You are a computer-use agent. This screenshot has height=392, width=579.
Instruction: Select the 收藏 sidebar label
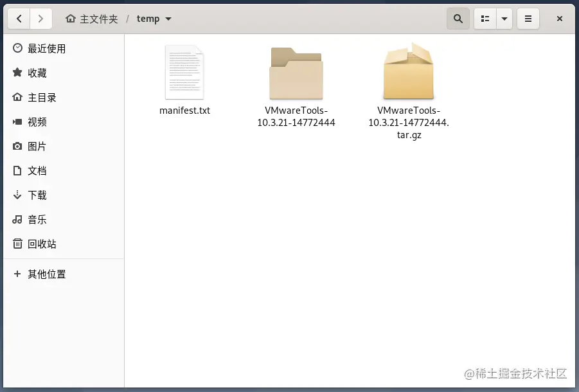(37, 73)
